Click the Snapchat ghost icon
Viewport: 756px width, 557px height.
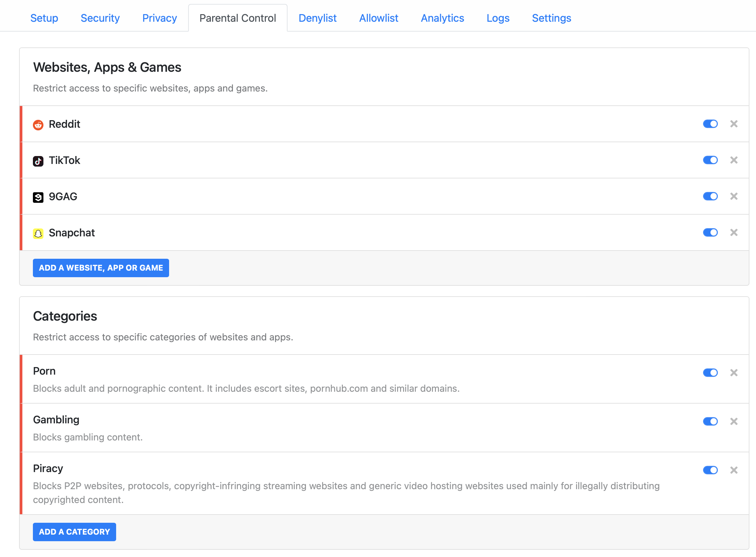38,233
